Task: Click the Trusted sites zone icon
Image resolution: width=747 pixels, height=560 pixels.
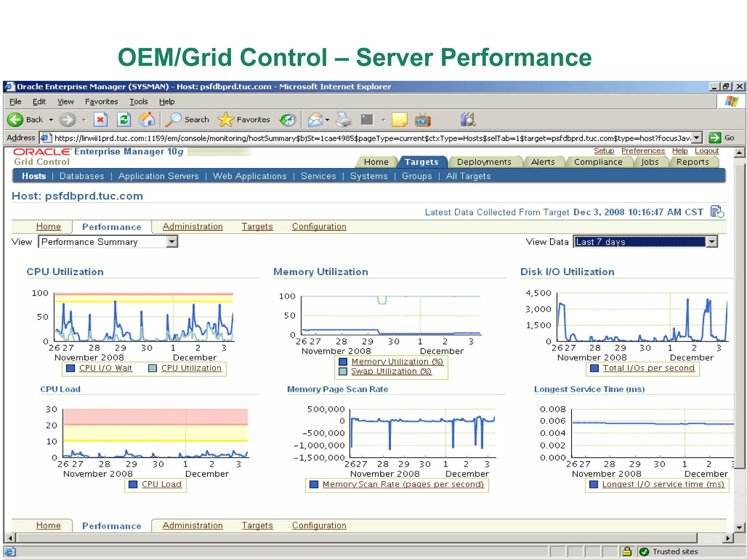Action: tap(644, 552)
